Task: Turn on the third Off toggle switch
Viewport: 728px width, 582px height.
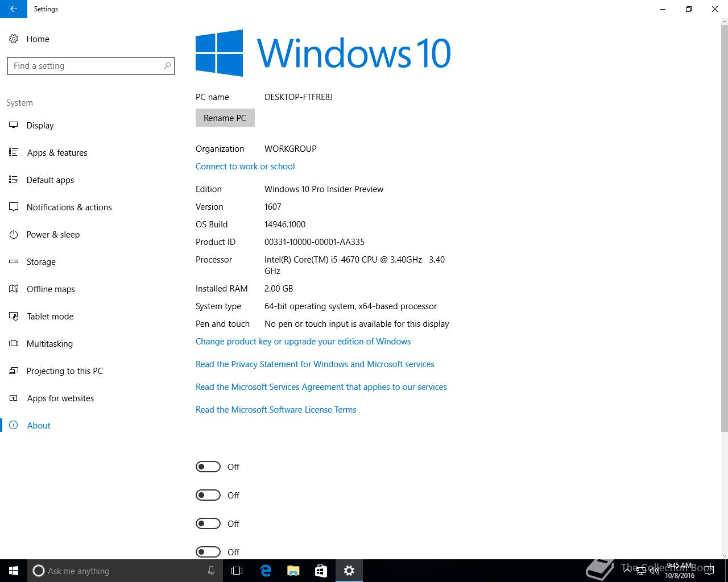Action: 208,523
